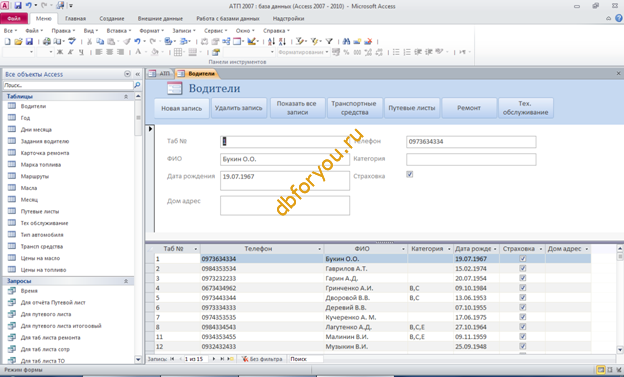This screenshot has width=624, height=377.
Task: Click the Undo arrow in menu toolbar
Action: pyautogui.click(x=137, y=41)
